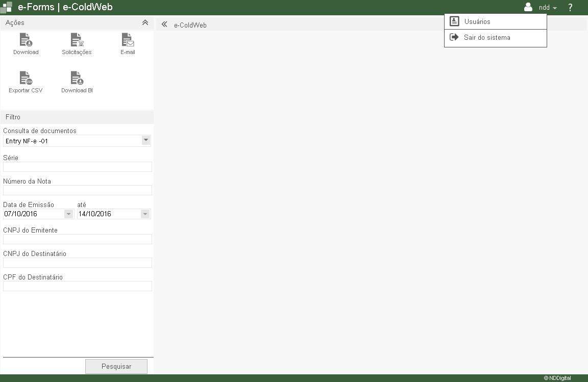588x382 pixels.
Task: Focus the Série input field
Action: coord(78,167)
